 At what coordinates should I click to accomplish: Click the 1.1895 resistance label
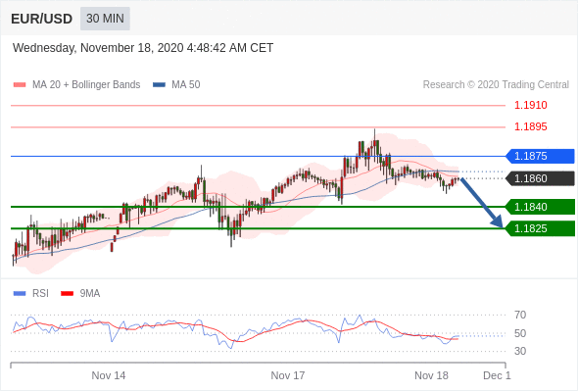tap(531, 126)
